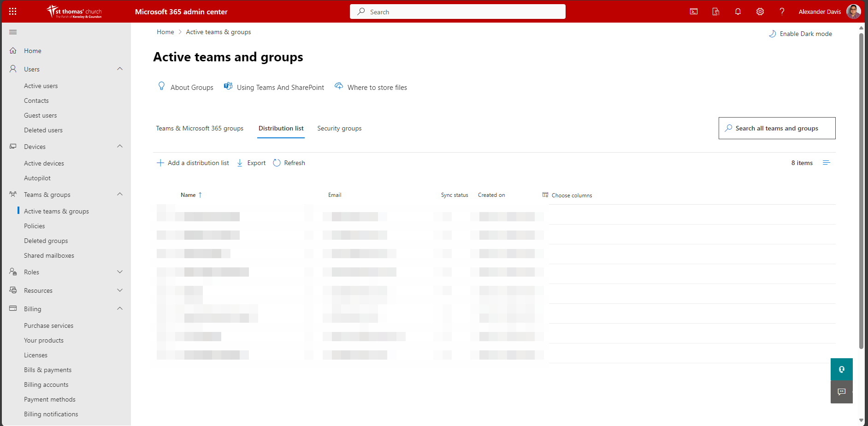Click the Billing card icon in sidebar
Screen dimensions: 868x426
tap(13, 308)
